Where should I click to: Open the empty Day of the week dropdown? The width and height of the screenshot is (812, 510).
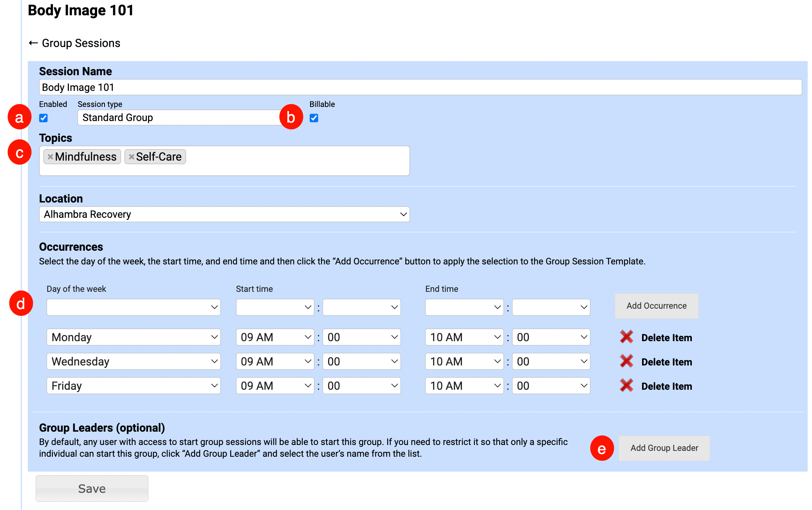coord(133,307)
